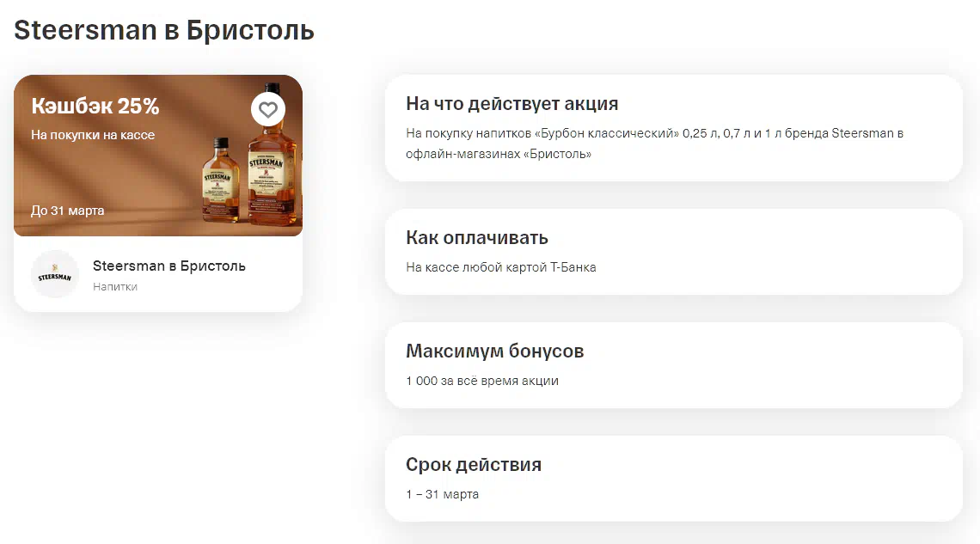Select the 'Максимум бонусов' section heading
Screen dimensions: 980x544
[494, 351]
